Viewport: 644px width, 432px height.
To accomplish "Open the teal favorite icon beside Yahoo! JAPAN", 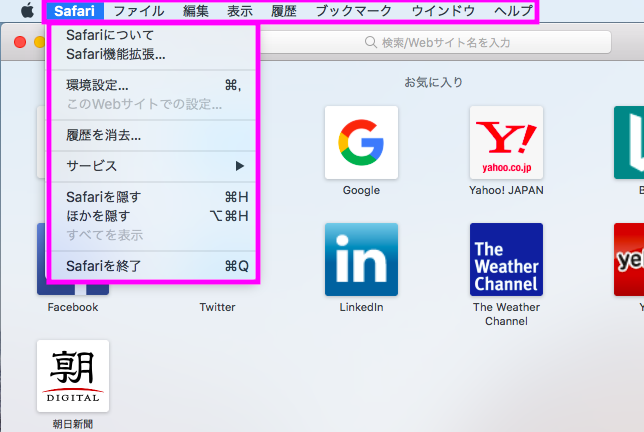I will pos(629,142).
